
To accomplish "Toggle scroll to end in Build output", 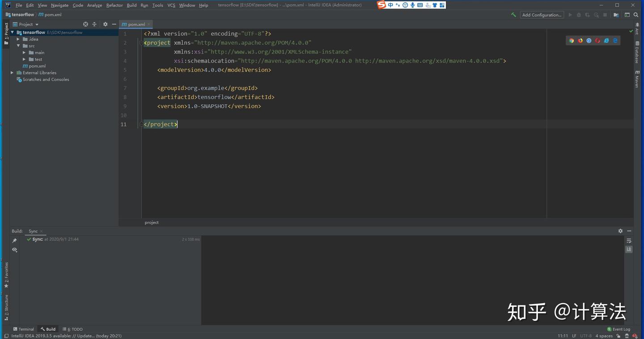I will point(629,249).
